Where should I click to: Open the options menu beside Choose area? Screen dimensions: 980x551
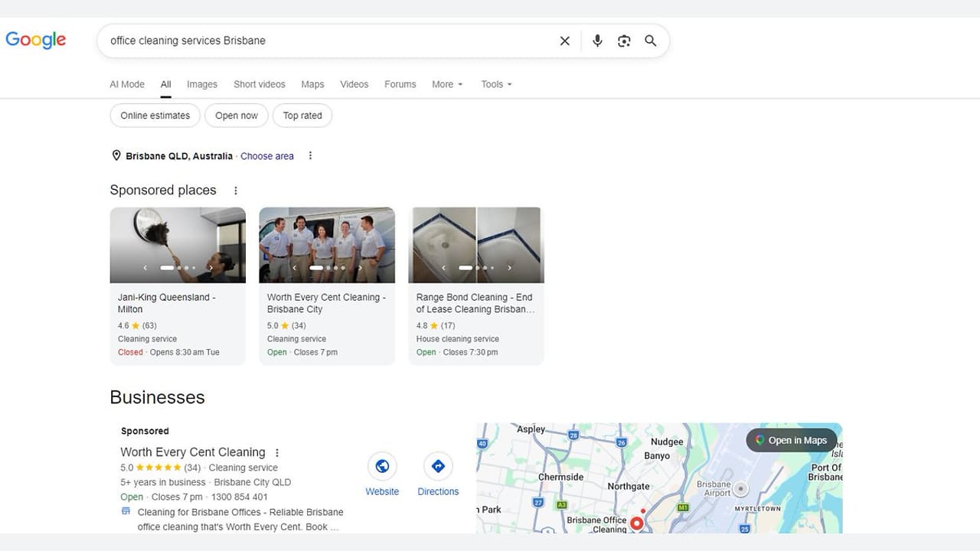310,156
